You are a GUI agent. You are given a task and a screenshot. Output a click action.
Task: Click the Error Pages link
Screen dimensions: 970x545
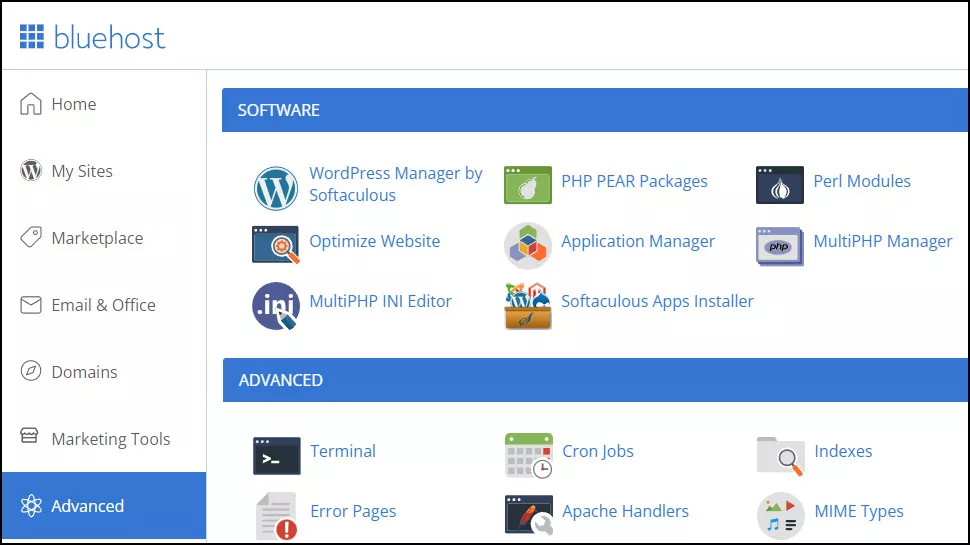click(353, 512)
